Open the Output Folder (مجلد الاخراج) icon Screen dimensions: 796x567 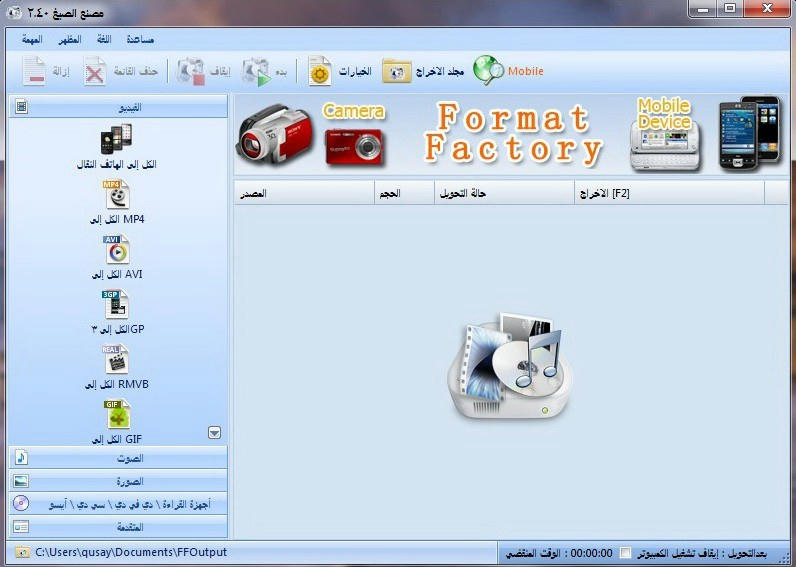click(396, 71)
